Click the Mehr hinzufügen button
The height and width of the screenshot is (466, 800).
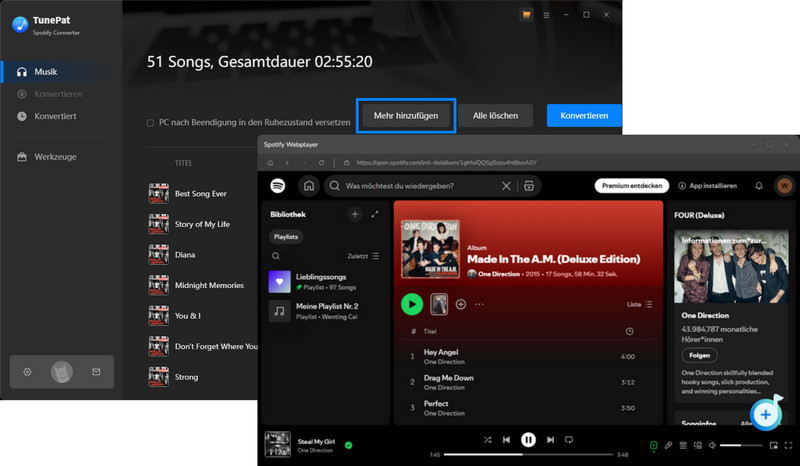(406, 116)
